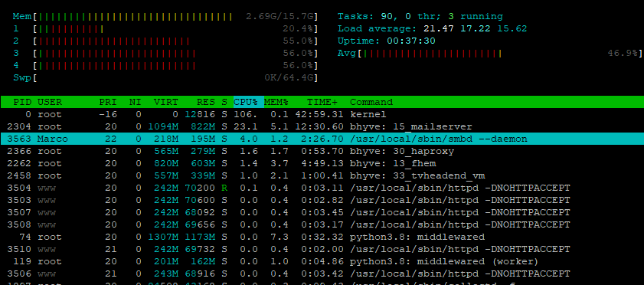Click the S state column header
The height and width of the screenshot is (285, 644).
pyautogui.click(x=224, y=102)
